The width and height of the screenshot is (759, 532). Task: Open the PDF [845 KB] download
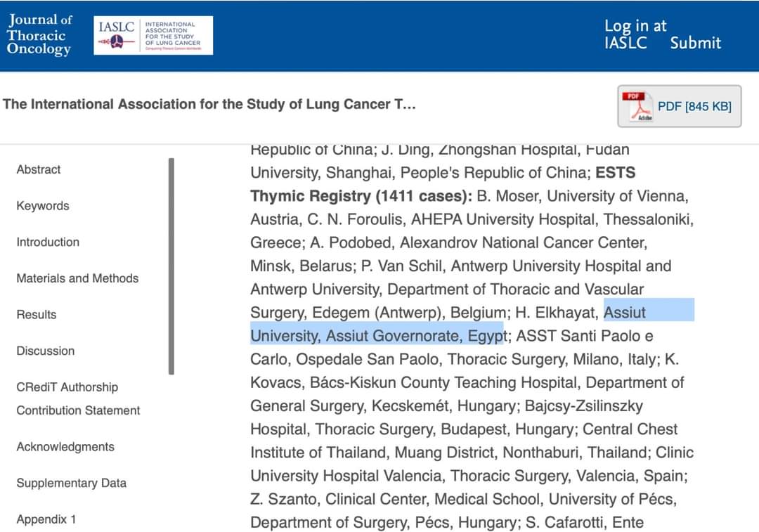pyautogui.click(x=694, y=106)
